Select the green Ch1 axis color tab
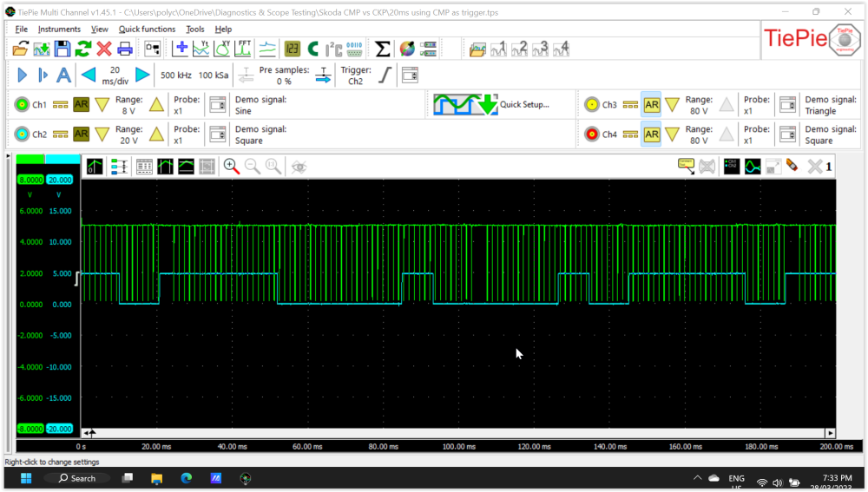Image resolution: width=868 pixels, height=492 pixels. pos(30,160)
